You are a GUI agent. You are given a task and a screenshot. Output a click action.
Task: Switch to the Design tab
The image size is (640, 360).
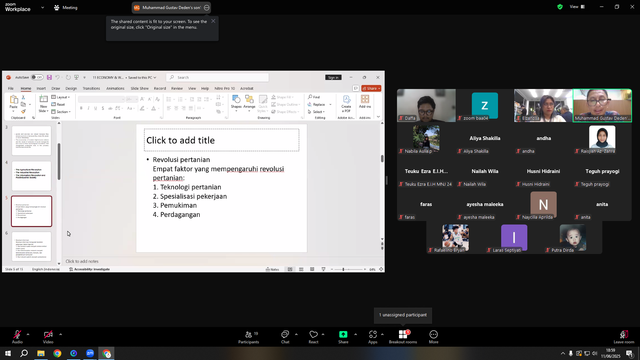[71, 88]
